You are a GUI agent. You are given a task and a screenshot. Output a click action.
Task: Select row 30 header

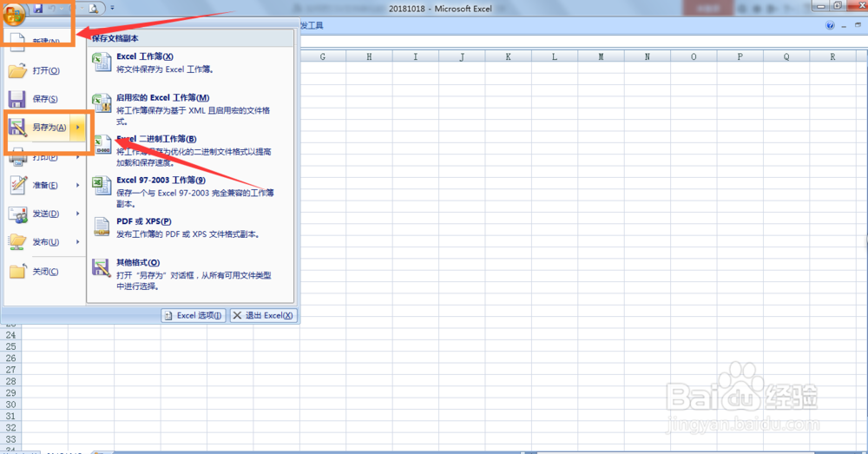[10, 405]
